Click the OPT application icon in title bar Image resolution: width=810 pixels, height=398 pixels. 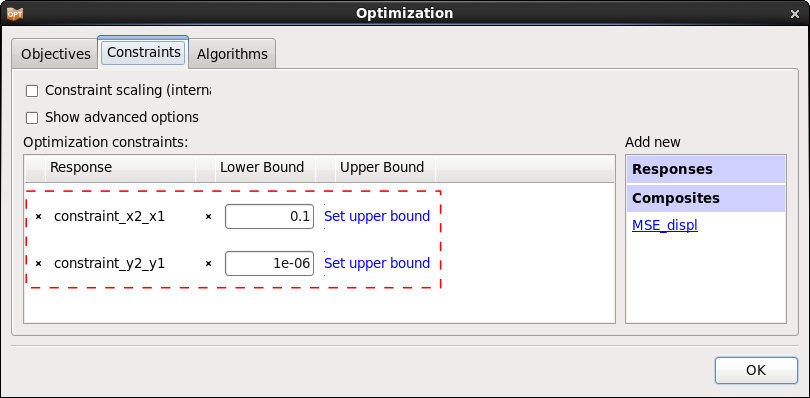(14, 13)
